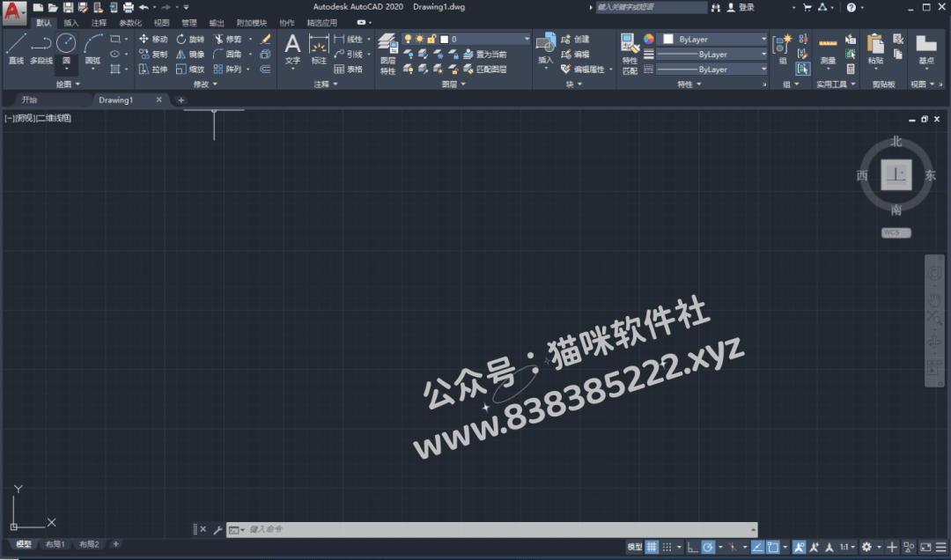Switch to the 参数化 (Parametric) ribbon tab
The image size is (951, 560).
pos(130,23)
